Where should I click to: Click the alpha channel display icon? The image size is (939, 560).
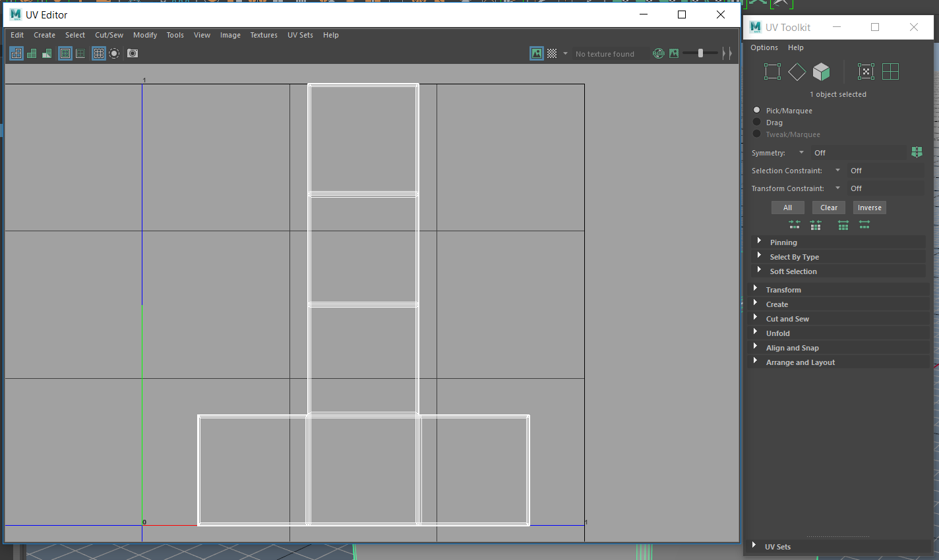[674, 53]
